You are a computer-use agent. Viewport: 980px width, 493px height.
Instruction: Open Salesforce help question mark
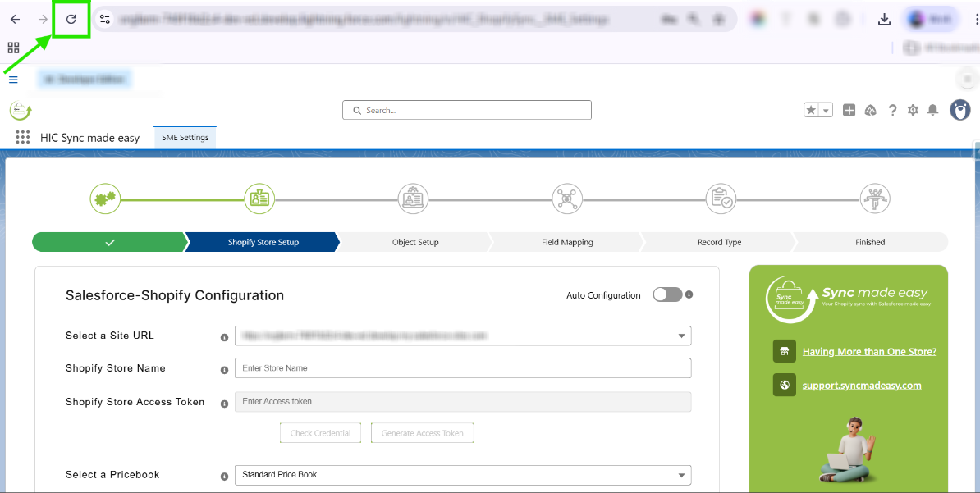point(892,110)
